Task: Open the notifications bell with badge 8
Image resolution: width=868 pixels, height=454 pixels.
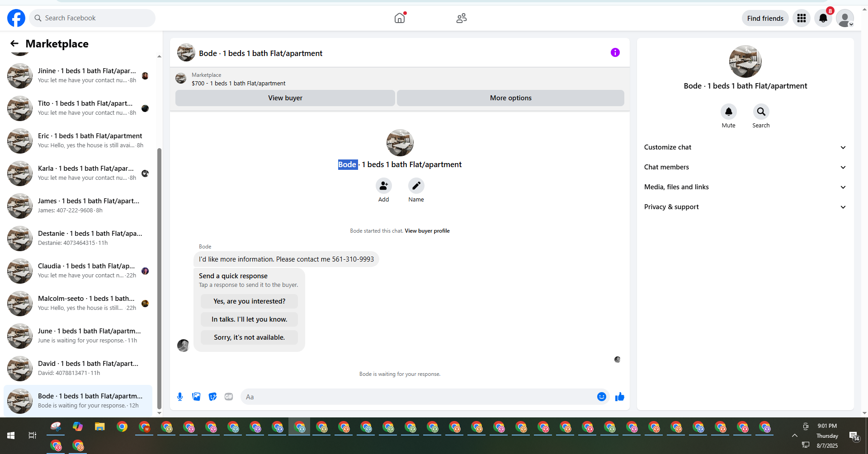Action: [x=823, y=18]
